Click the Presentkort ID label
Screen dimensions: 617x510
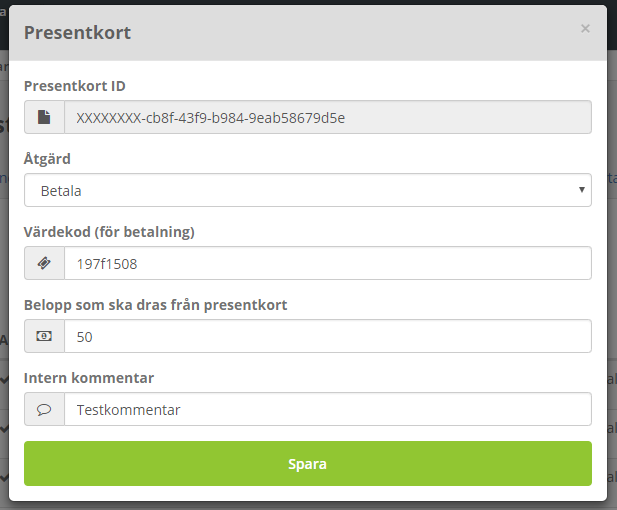[x=75, y=86]
